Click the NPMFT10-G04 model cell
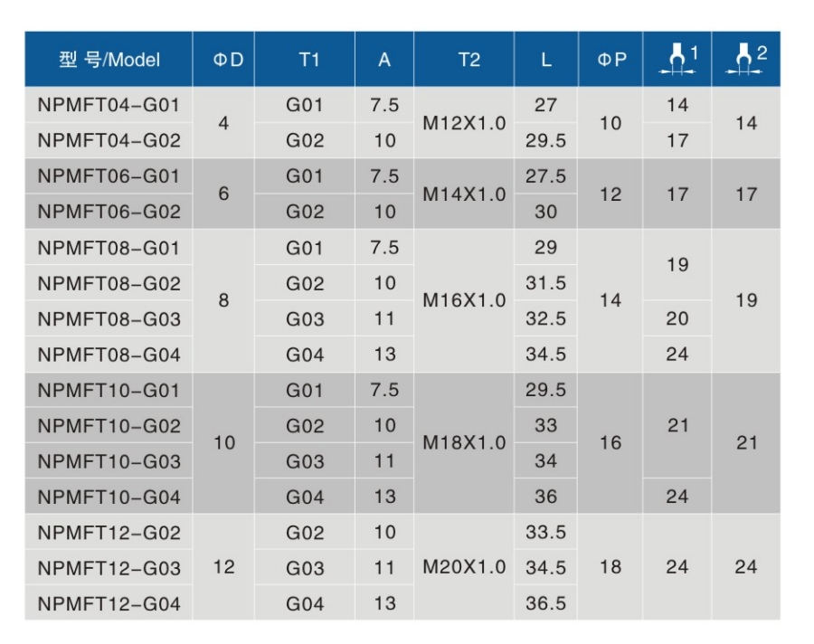The height and width of the screenshot is (644, 814). [x=109, y=497]
